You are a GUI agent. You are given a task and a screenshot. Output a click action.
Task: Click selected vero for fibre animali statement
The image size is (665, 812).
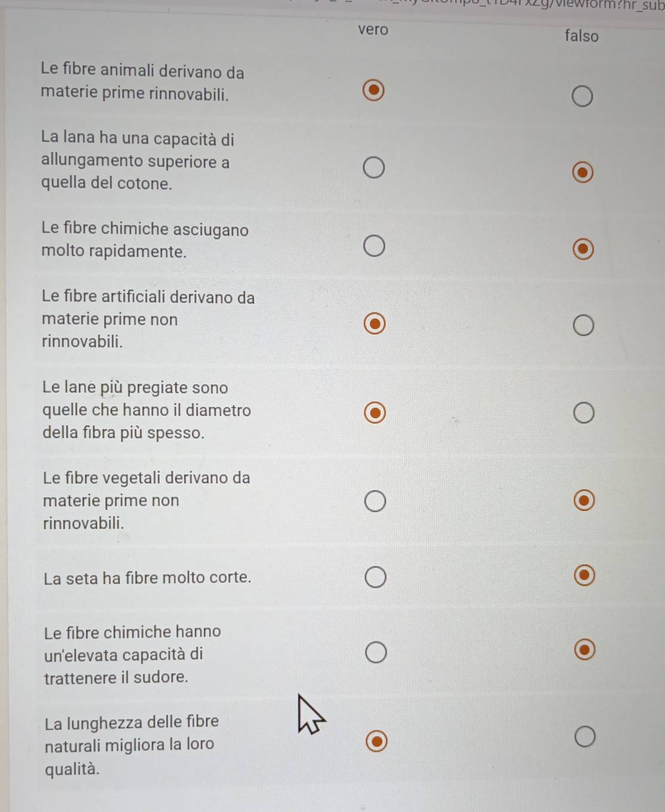coord(374,90)
